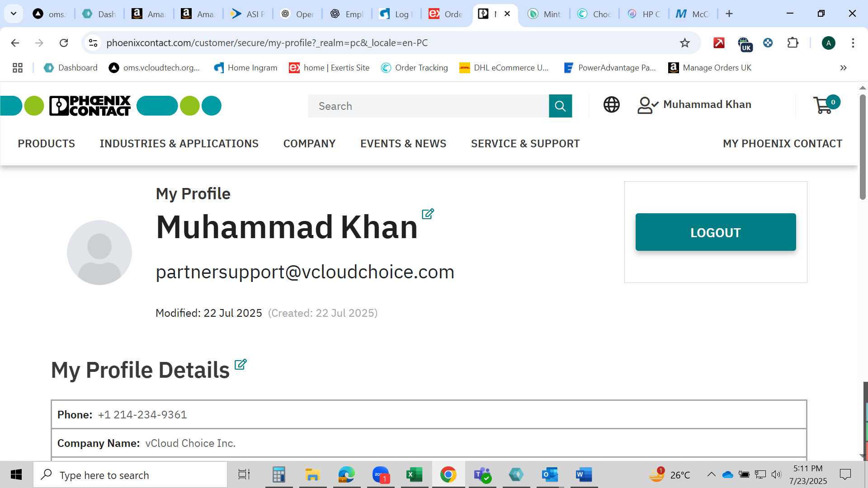Image resolution: width=868 pixels, height=488 pixels.
Task: Click the search magnifier button
Action: (560, 106)
